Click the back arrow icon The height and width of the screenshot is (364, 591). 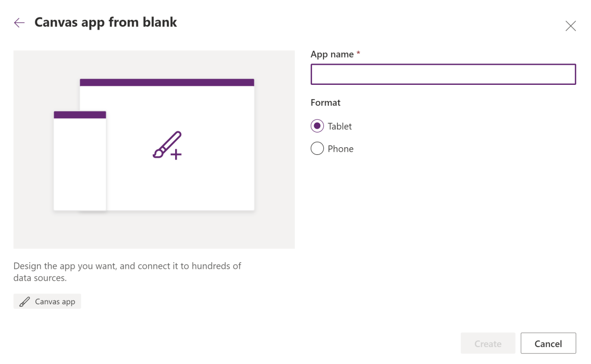(20, 22)
